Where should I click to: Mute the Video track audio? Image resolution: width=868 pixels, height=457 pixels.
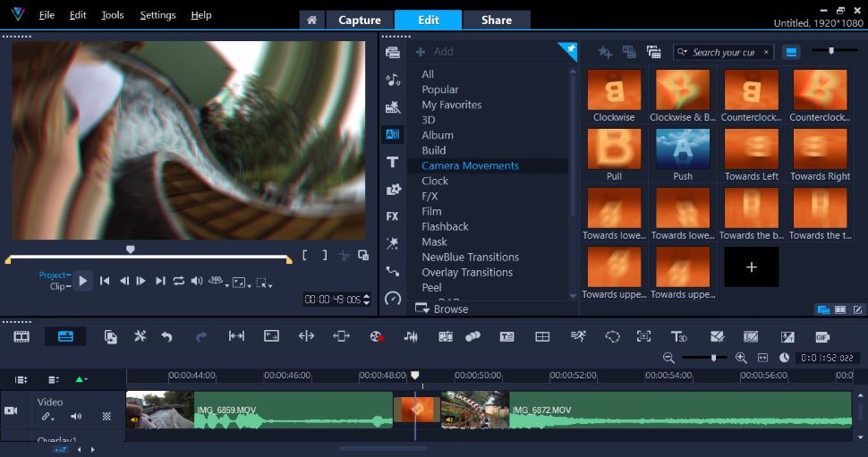(x=76, y=416)
